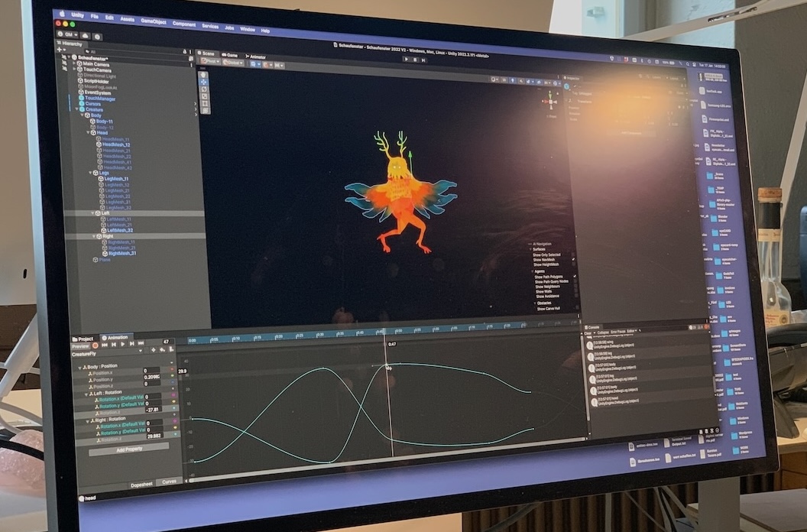Image resolution: width=807 pixels, height=532 pixels.
Task: Toggle Show Carve Hull checkbox
Action: tap(578, 307)
